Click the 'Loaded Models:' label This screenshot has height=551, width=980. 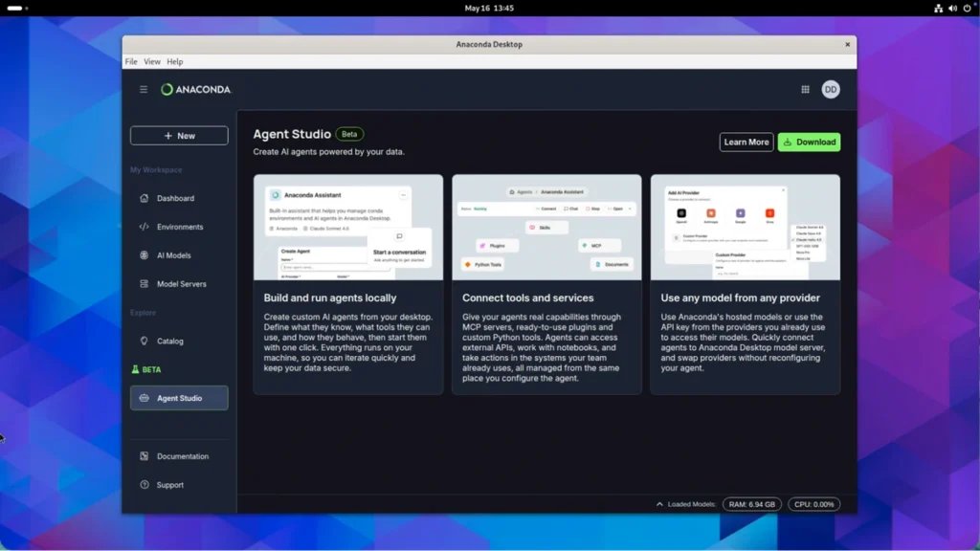pyautogui.click(x=692, y=504)
